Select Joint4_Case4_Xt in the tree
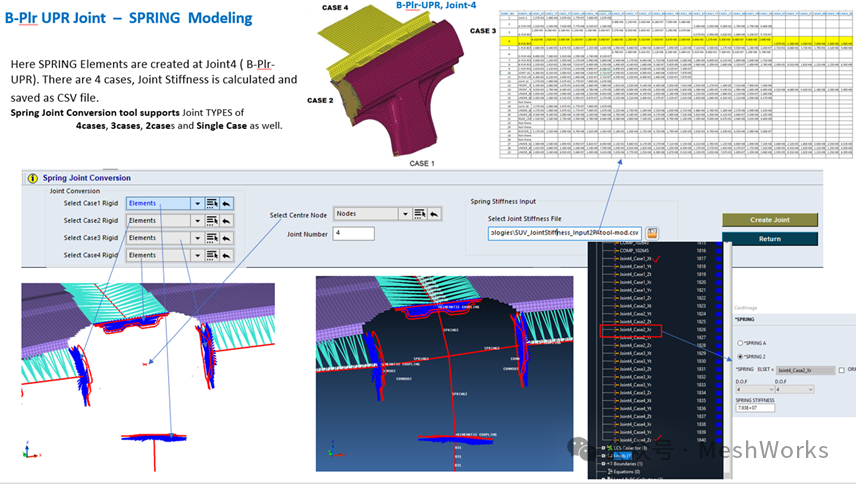Image resolution: width=856 pixels, height=484 pixels. [635, 401]
